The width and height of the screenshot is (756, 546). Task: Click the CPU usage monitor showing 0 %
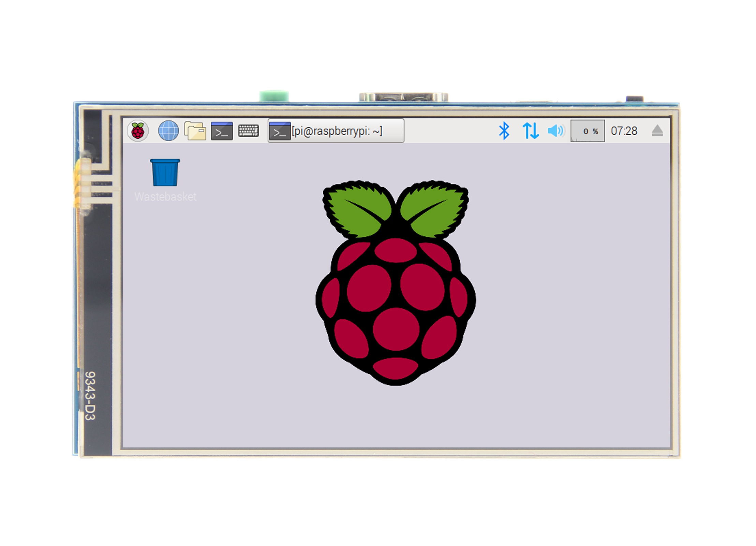pyautogui.click(x=587, y=131)
